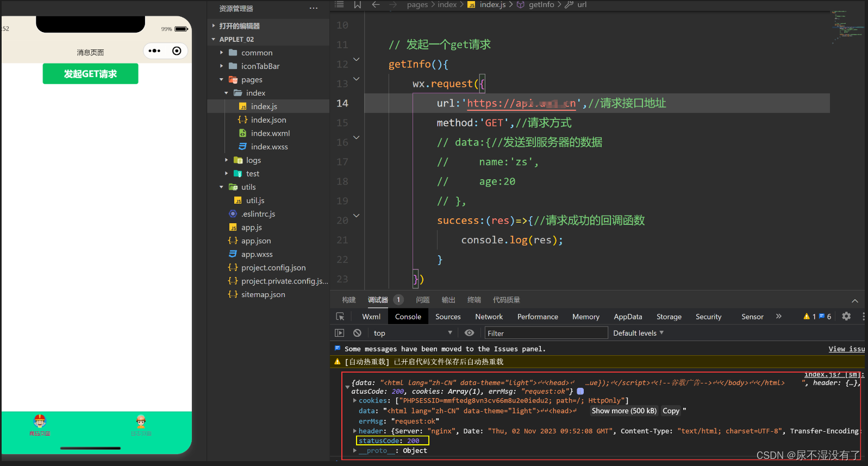Open the top context dropdown
Screen dimensions: 868x466
413,333
